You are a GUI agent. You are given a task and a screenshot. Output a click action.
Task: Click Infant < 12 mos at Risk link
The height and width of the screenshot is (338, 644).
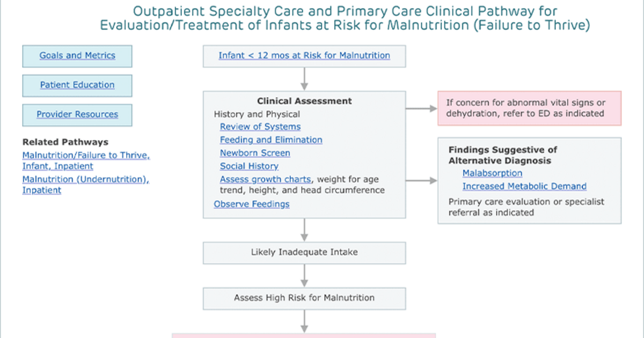(304, 55)
